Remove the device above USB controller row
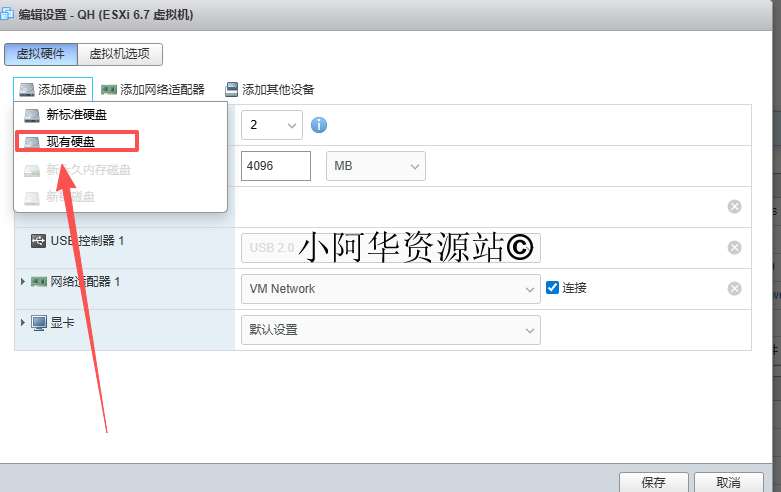The image size is (781, 492). (x=734, y=207)
